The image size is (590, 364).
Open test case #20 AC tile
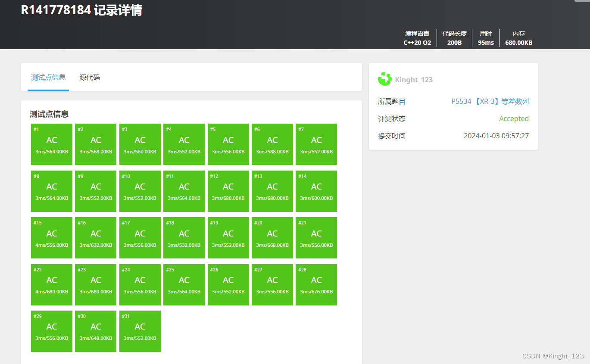click(x=272, y=238)
